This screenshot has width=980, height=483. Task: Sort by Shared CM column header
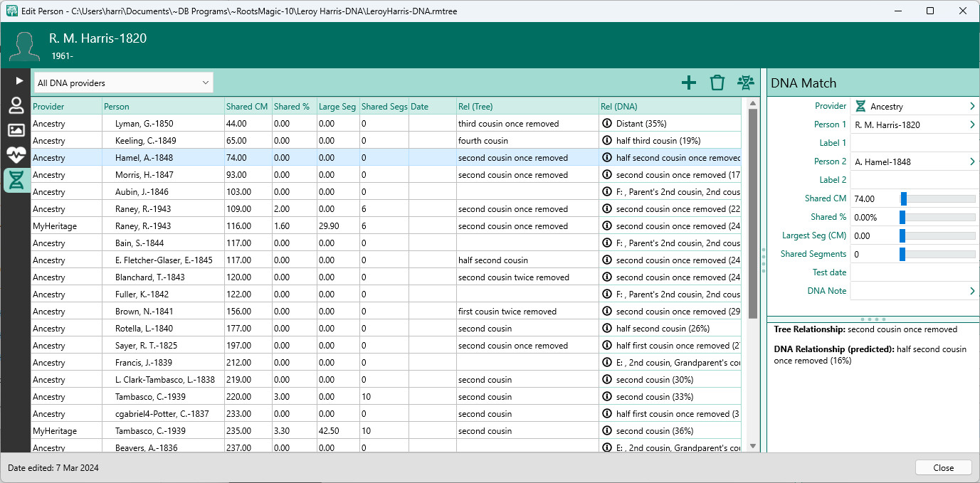point(247,107)
